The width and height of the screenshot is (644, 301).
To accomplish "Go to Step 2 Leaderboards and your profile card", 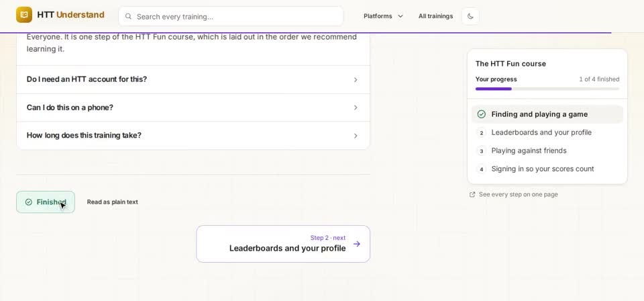I will 283,244.
